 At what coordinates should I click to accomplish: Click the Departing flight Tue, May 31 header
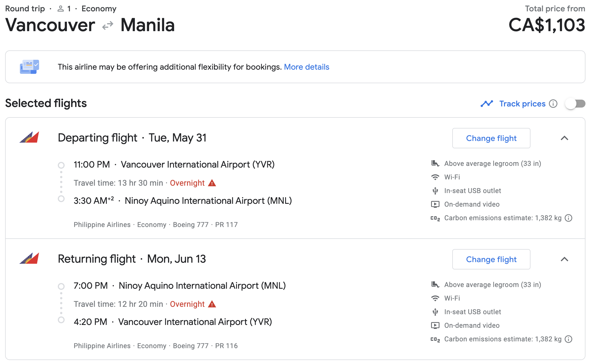coord(132,138)
